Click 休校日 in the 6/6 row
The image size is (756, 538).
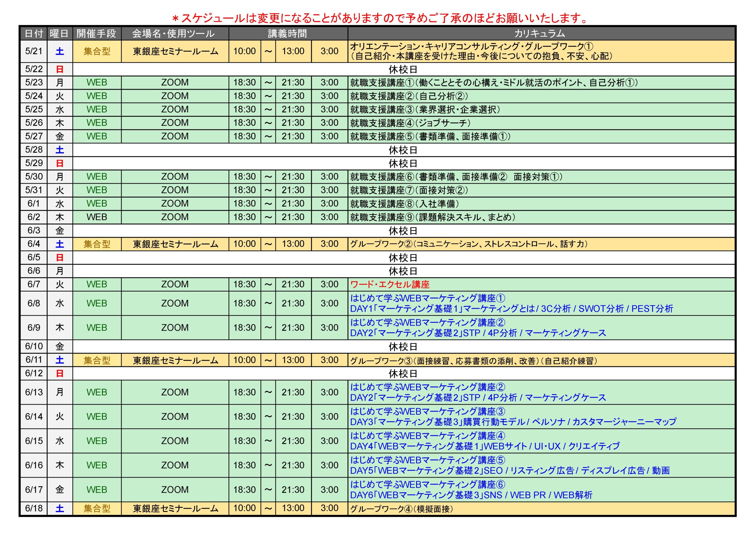point(403,271)
